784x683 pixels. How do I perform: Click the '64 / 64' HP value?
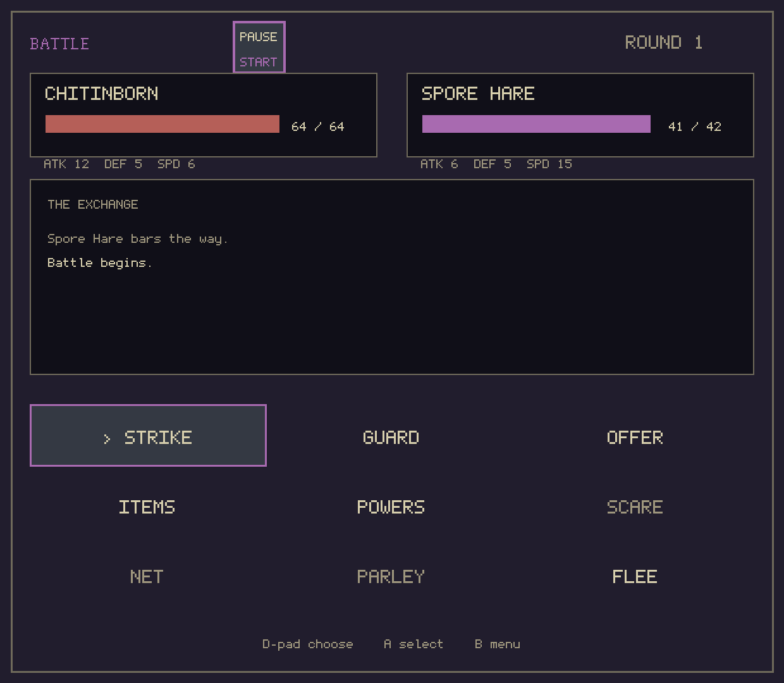318,126
